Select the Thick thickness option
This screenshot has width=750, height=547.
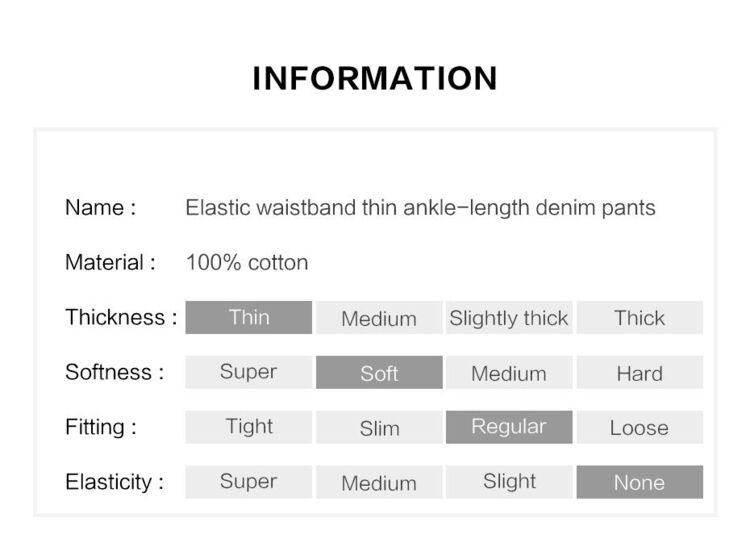click(640, 317)
